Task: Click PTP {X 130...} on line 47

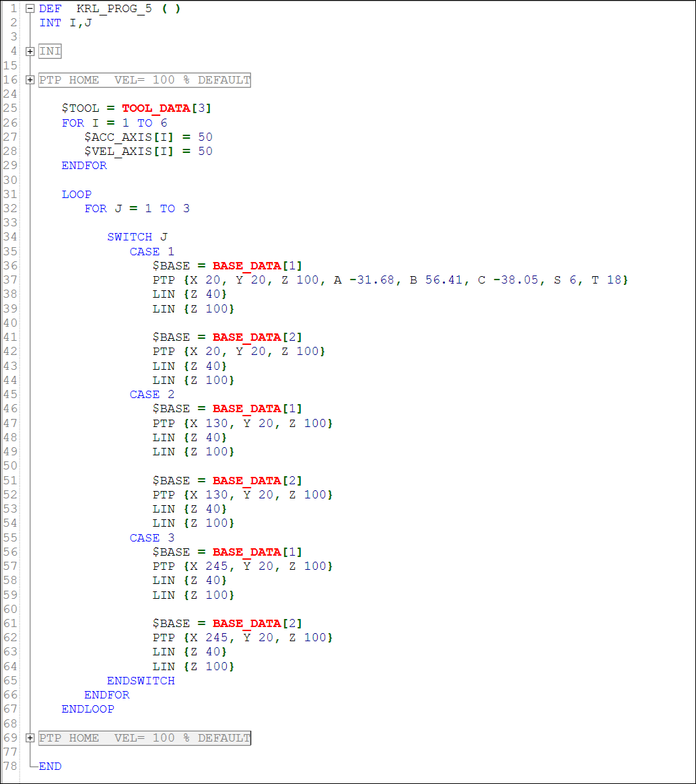Action: click(242, 424)
